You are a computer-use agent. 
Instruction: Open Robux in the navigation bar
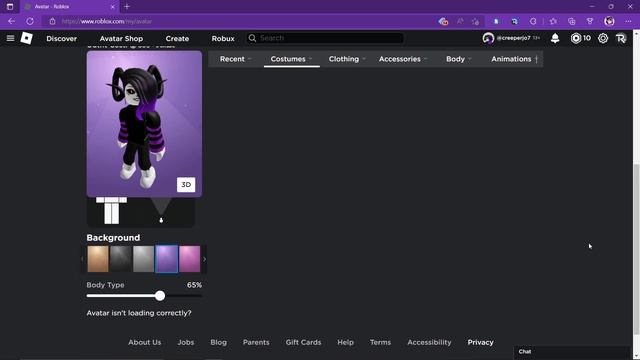pos(223,38)
